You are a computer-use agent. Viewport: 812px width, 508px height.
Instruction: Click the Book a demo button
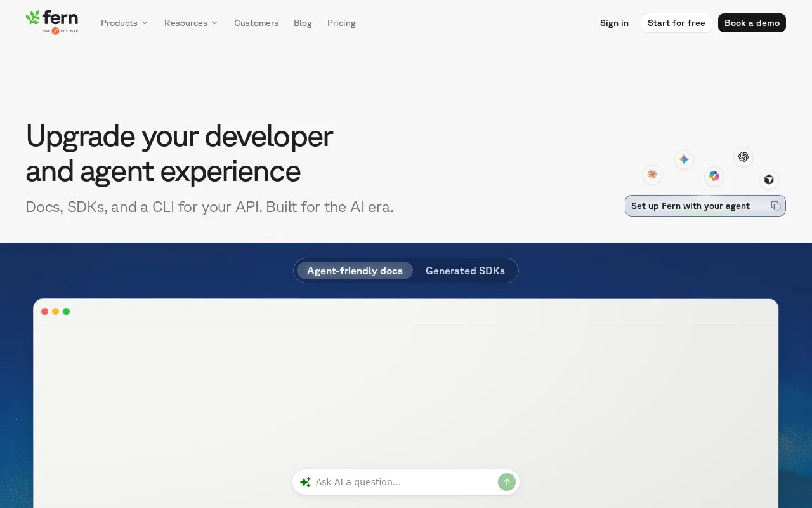tap(752, 23)
